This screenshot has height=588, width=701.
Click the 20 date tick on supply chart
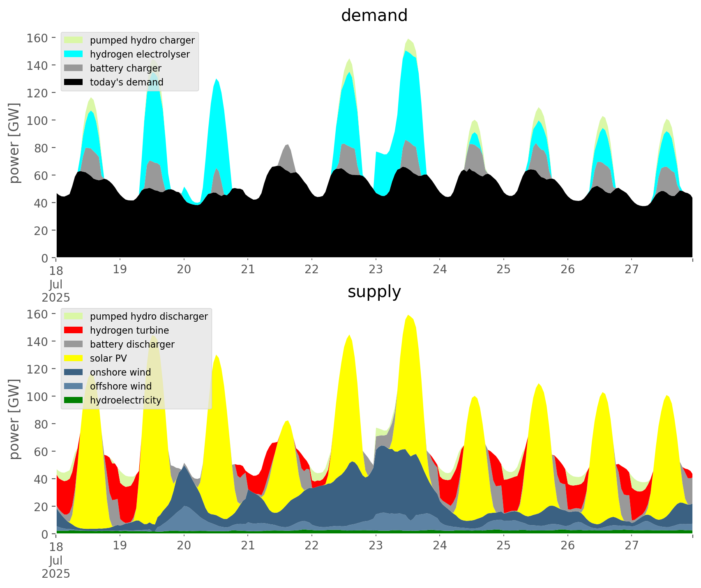pyautogui.click(x=184, y=546)
